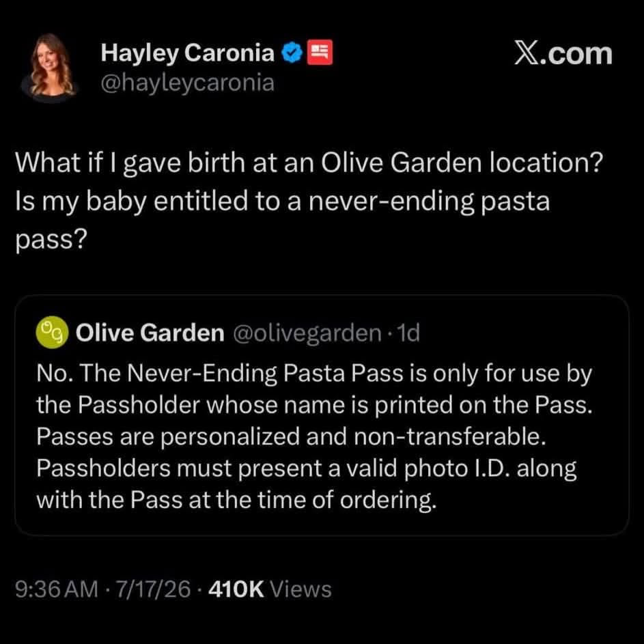Click the blue verified checkmark badge

point(292,53)
